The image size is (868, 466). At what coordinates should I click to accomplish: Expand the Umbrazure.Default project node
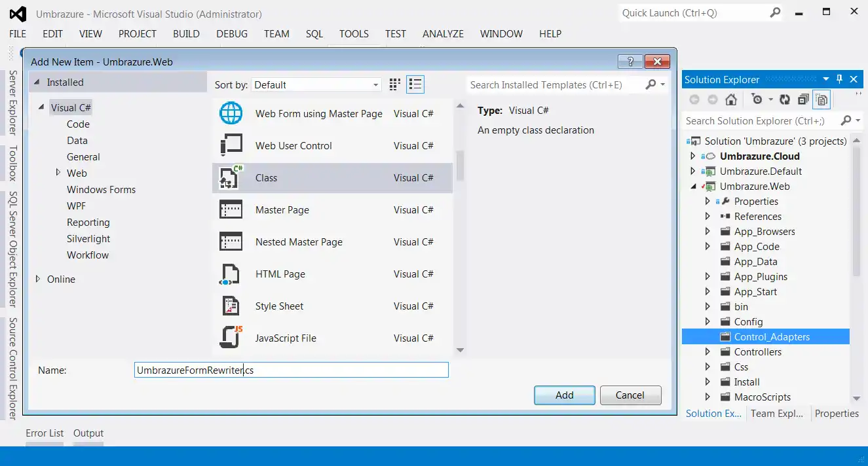(x=693, y=171)
